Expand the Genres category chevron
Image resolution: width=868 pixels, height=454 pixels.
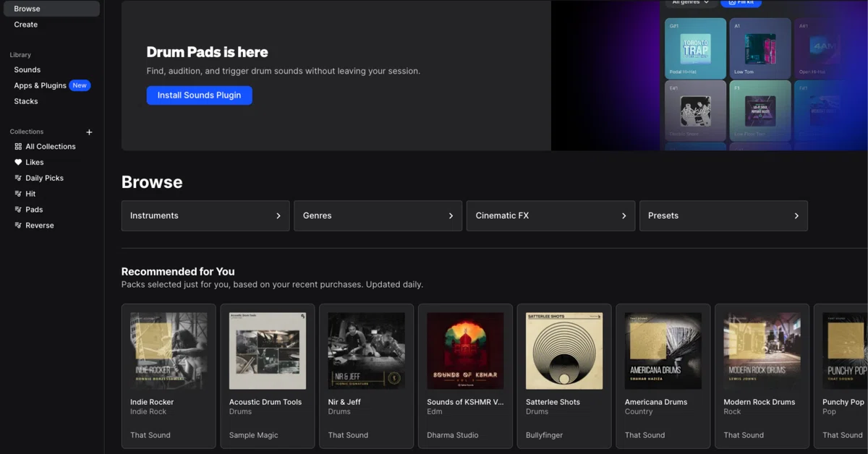coord(451,216)
